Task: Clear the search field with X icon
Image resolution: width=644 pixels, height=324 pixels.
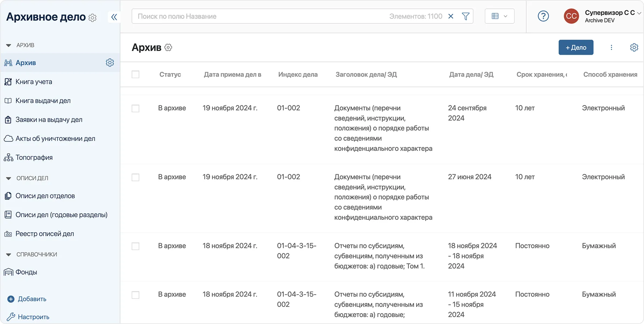Action: (451, 16)
